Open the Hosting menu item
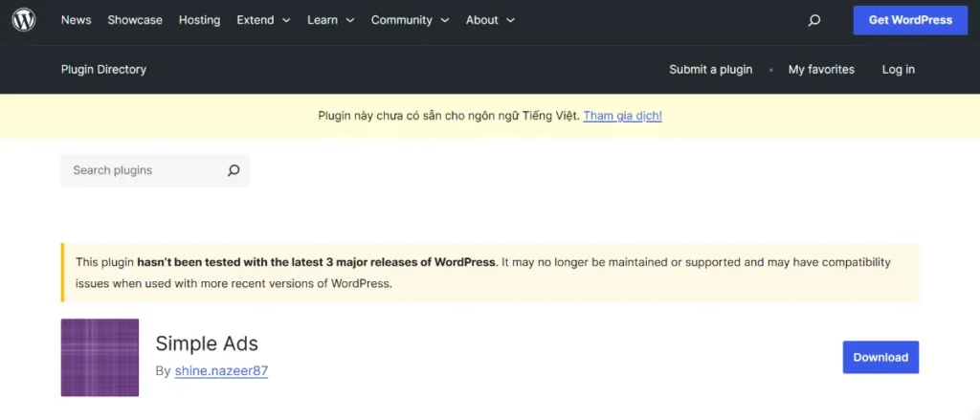The height and width of the screenshot is (420, 980). click(x=199, y=20)
